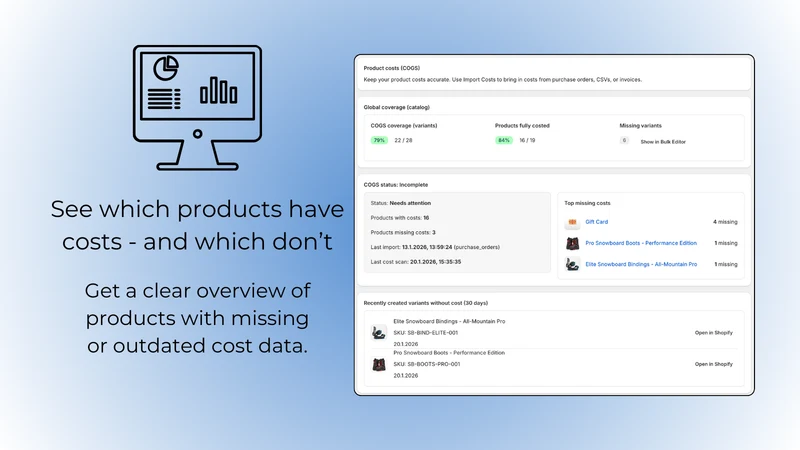
Task: Click the Pro Snowboard Boots thumbnail in Top missing costs
Action: (x=572, y=243)
